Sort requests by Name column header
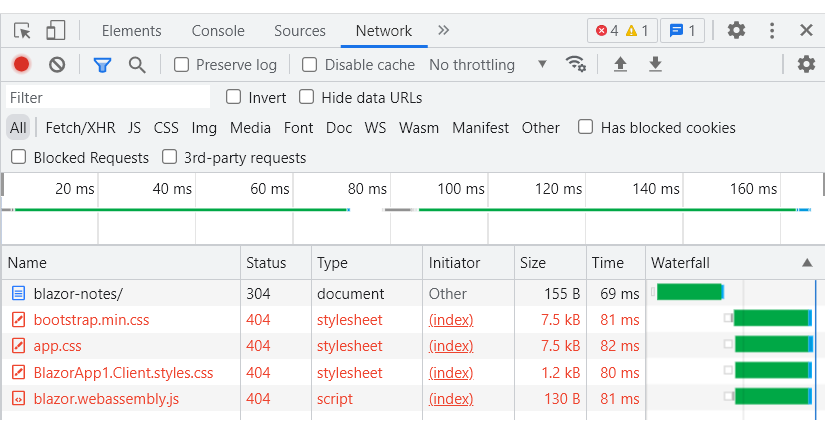825x433 pixels. pos(121,263)
